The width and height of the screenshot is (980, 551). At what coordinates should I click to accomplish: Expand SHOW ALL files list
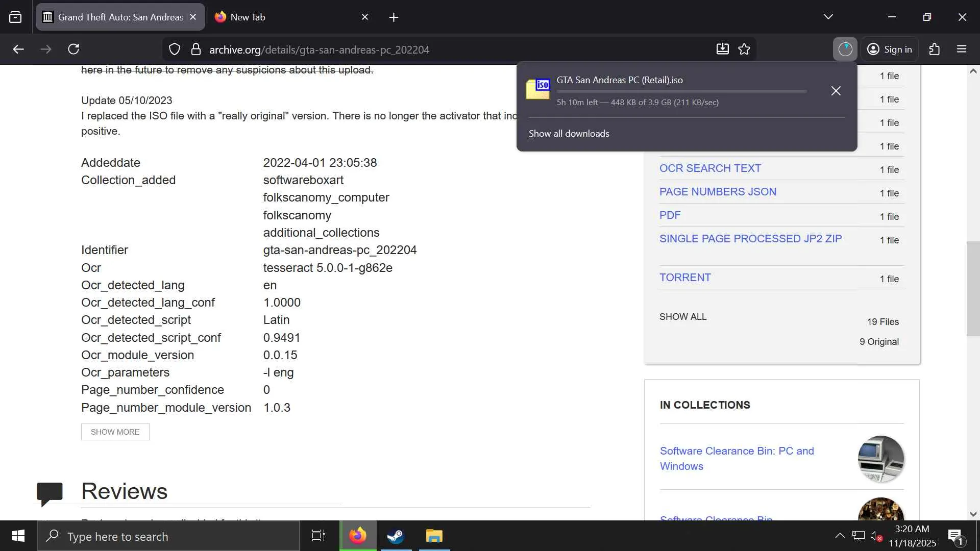pyautogui.click(x=682, y=316)
